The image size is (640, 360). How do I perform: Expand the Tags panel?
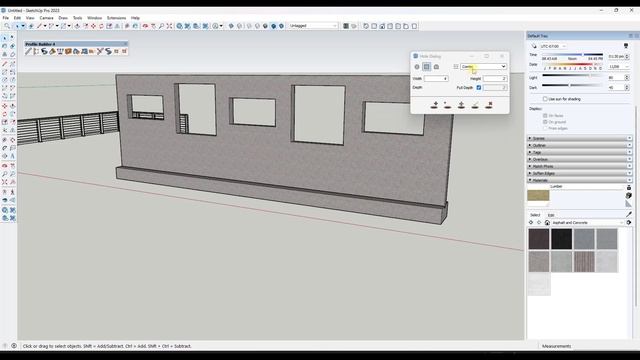point(580,153)
